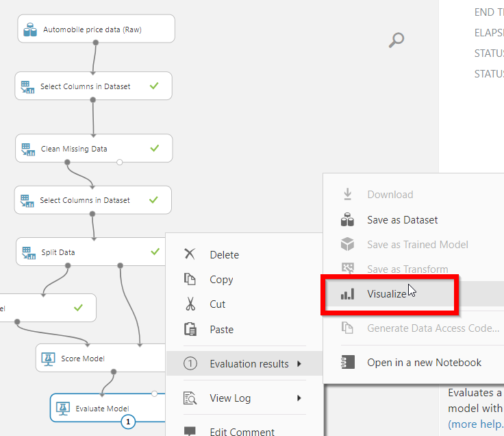Click the Clean Missing Data module icon
This screenshot has height=436, width=504.
28,149
